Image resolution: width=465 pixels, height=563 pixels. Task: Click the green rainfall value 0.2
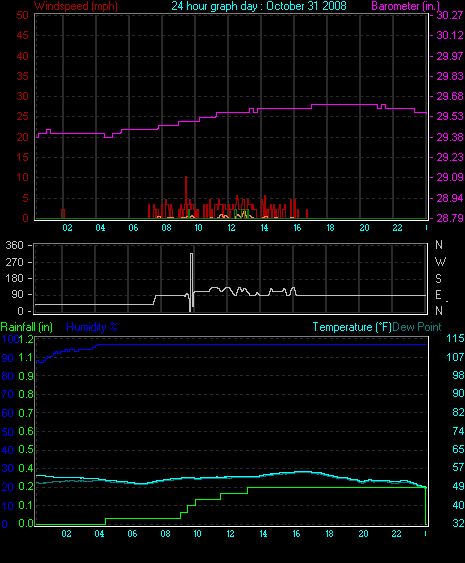(x=26, y=487)
